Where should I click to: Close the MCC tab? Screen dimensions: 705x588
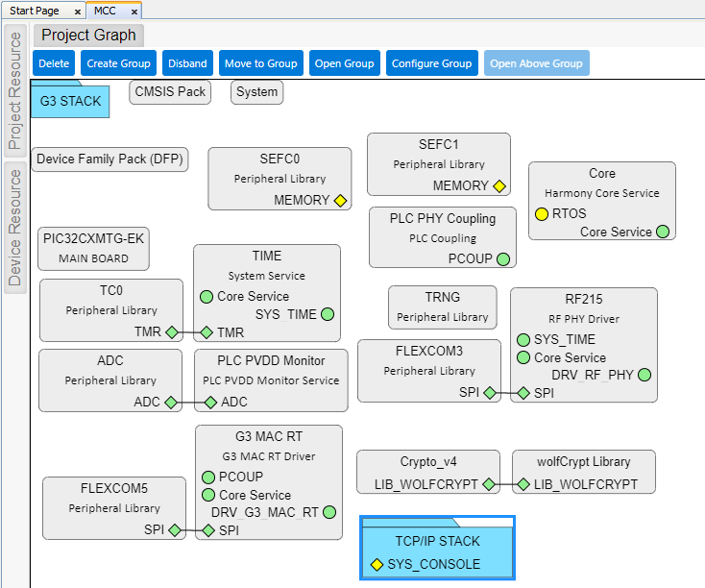point(134,12)
